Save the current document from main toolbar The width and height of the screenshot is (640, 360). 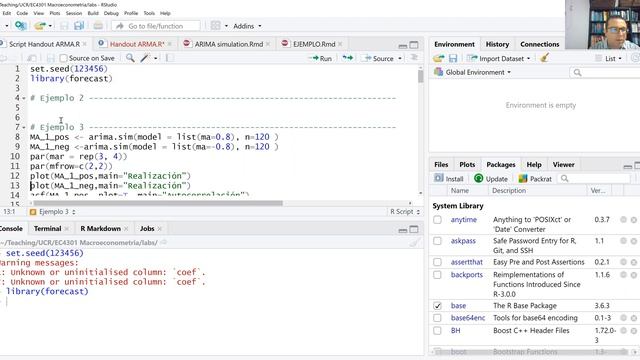pos(64,26)
